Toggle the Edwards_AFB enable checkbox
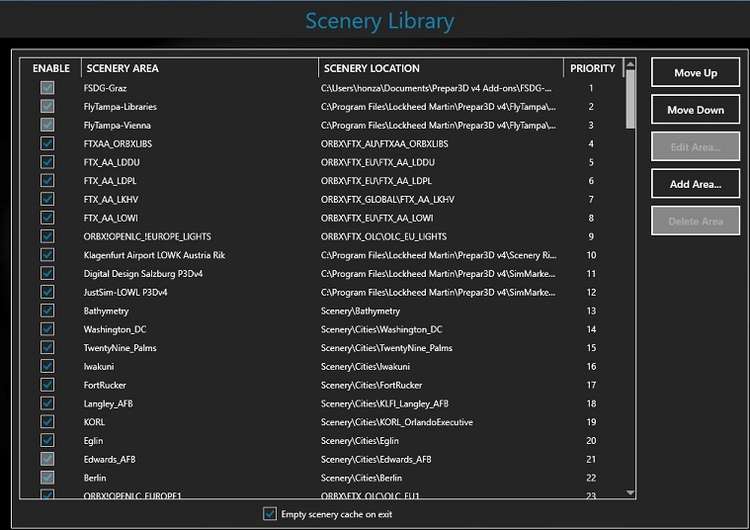 [x=47, y=459]
